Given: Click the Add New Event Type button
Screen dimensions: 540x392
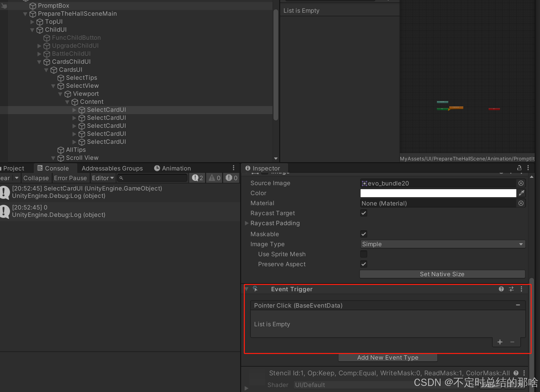Looking at the screenshot, I should [x=388, y=357].
